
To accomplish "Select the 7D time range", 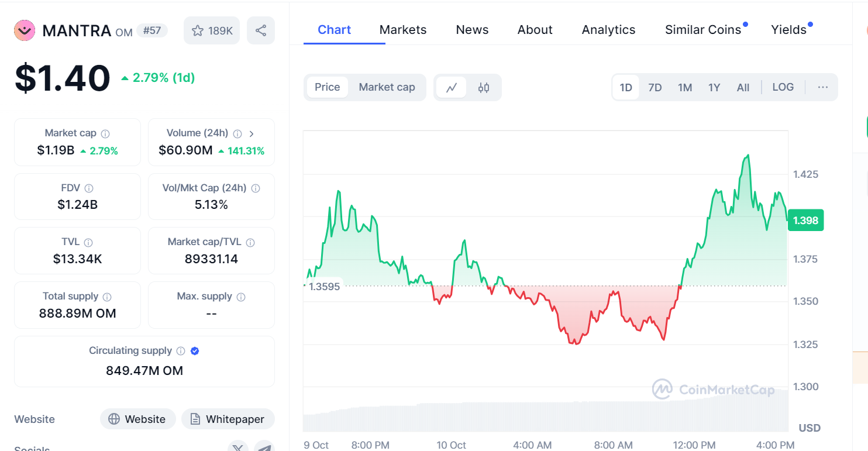I will pyautogui.click(x=655, y=88).
